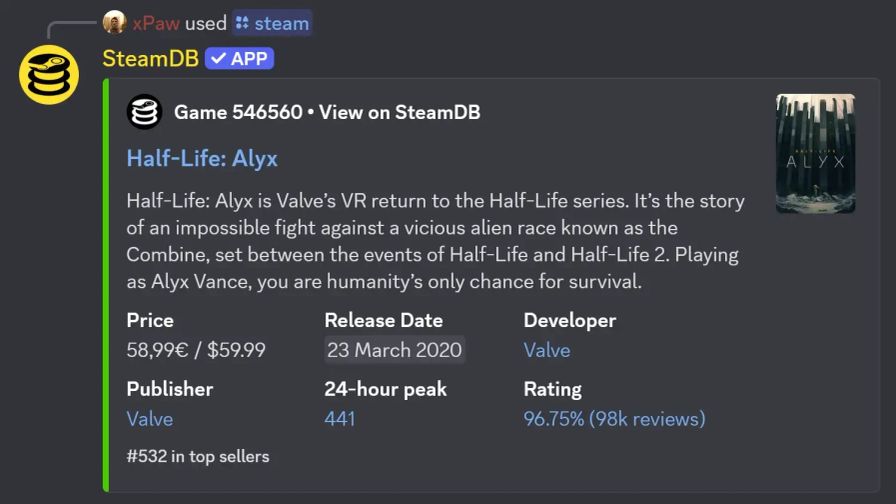Click the Game 546560 View on SteamDB link
The width and height of the screenshot is (896, 504).
(327, 112)
